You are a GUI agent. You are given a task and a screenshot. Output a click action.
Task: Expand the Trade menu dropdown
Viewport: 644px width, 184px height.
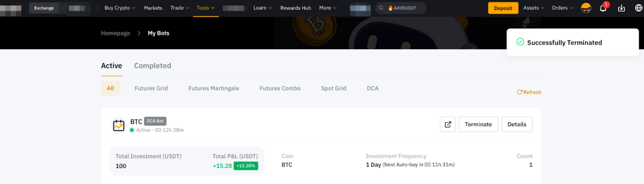click(x=180, y=8)
